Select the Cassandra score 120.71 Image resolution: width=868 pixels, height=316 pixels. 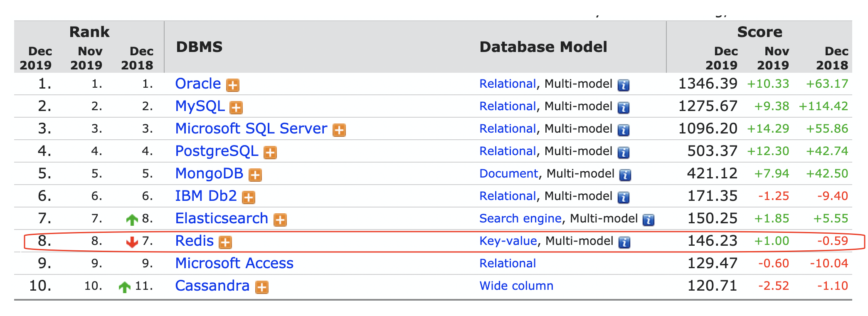713,286
